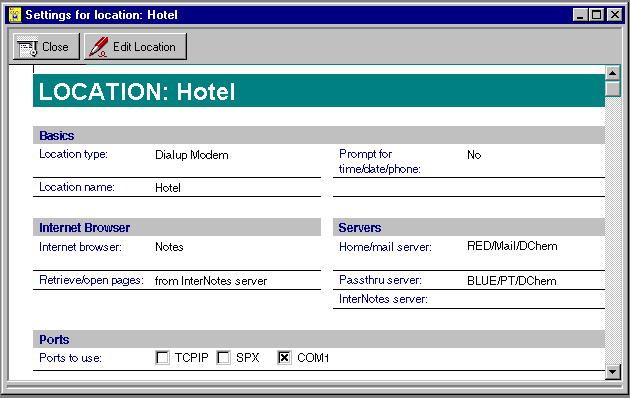Click the Dialup Modem location type value
The image size is (630, 398).
click(x=192, y=155)
